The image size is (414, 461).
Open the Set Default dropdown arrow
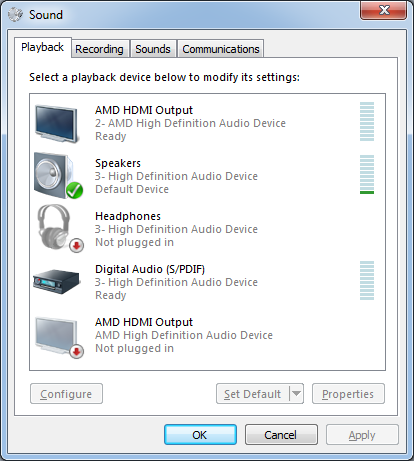click(296, 394)
